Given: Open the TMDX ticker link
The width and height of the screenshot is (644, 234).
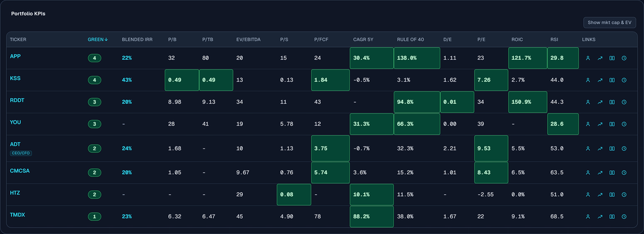Looking at the screenshot, I should pyautogui.click(x=17, y=214).
